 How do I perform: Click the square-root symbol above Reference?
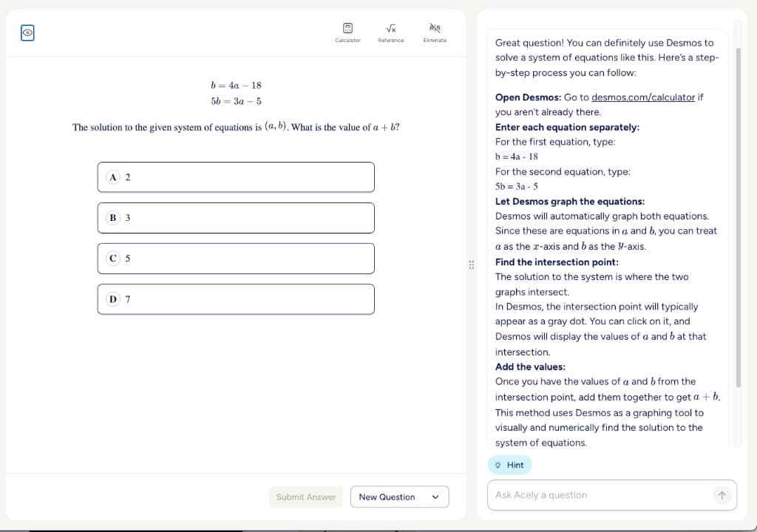391,26
